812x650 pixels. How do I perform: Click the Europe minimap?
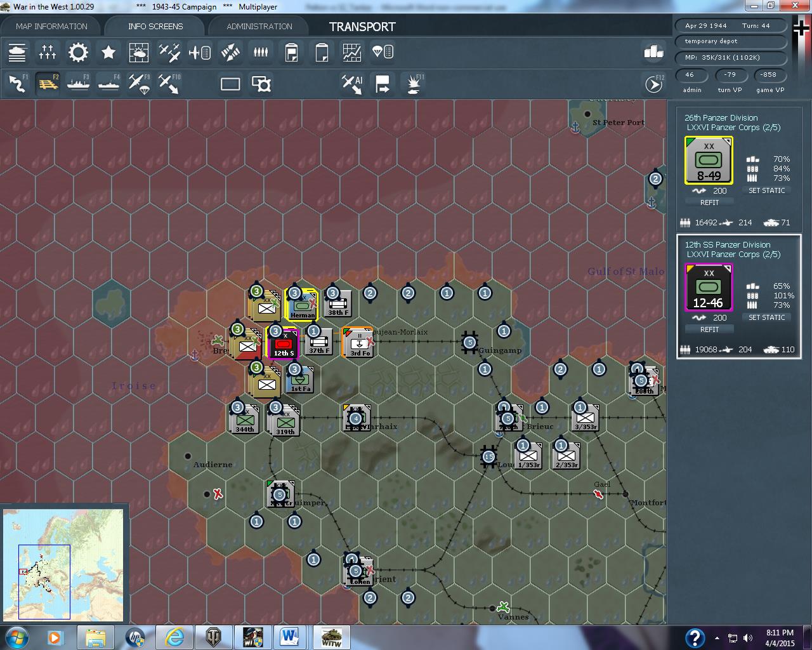pos(63,564)
